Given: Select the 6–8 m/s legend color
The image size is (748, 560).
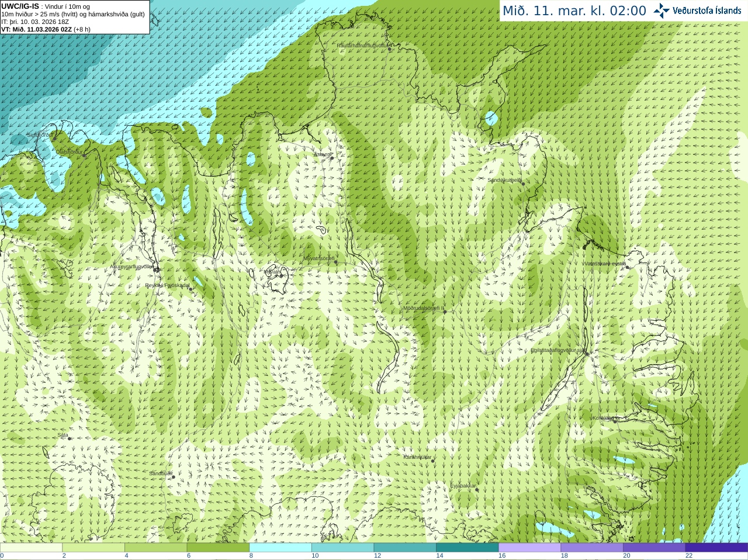Looking at the screenshot, I should pyautogui.click(x=218, y=548).
